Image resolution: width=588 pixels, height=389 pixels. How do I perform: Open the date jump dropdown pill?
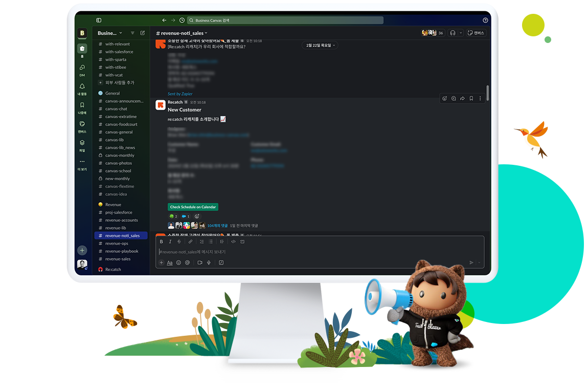pos(320,46)
